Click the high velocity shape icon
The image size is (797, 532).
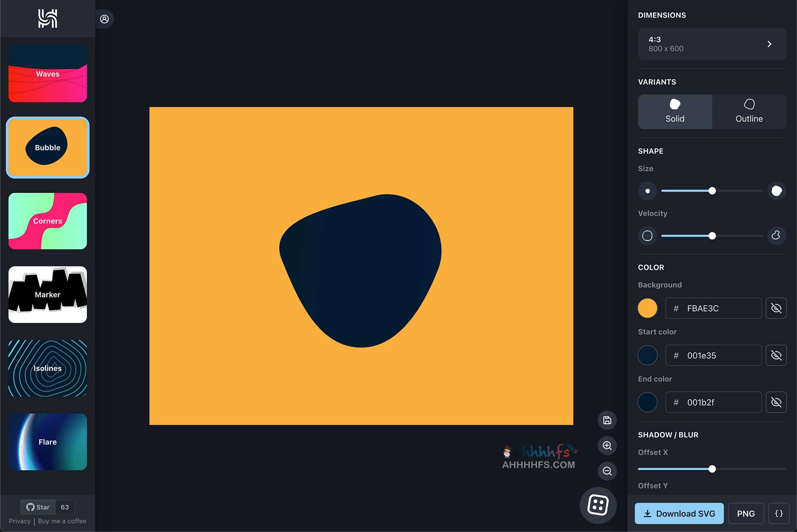pos(776,235)
